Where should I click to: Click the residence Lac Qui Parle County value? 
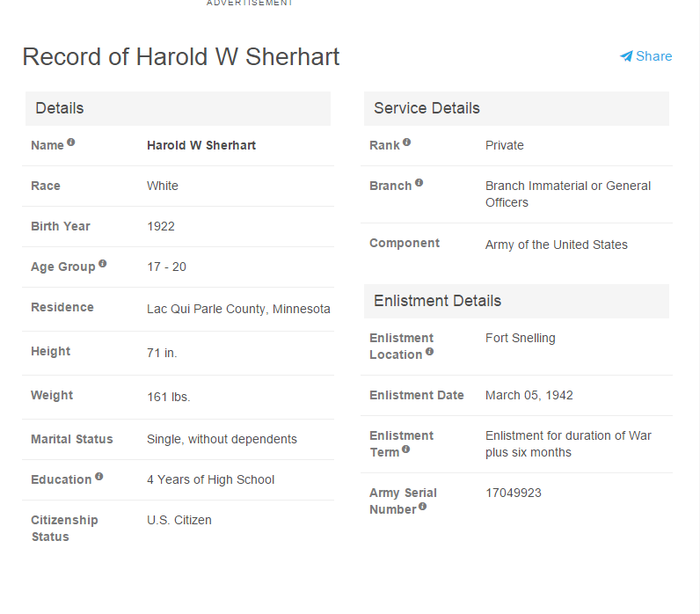[x=238, y=309]
